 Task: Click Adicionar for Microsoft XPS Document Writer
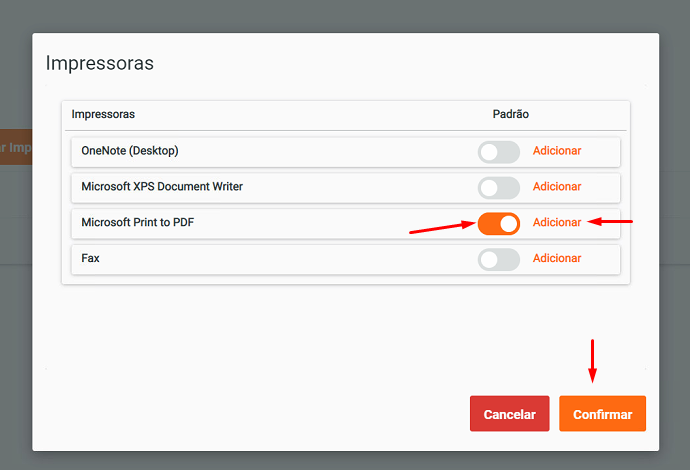[557, 187]
